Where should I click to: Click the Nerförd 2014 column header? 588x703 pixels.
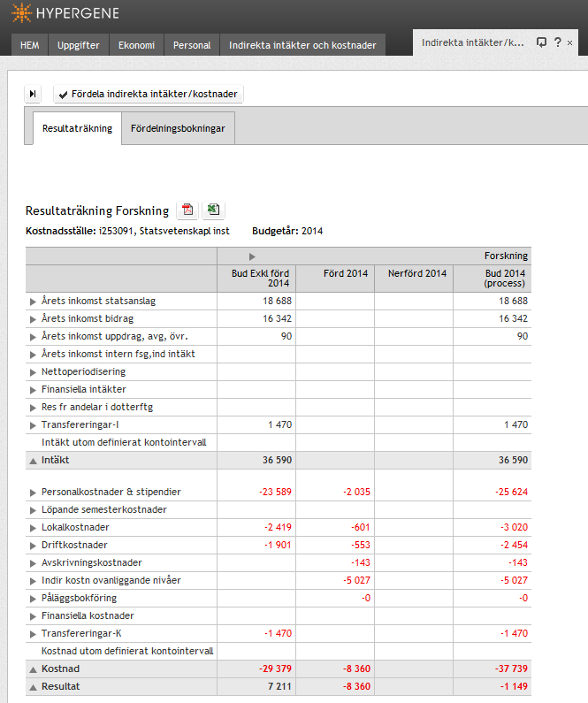[414, 279]
